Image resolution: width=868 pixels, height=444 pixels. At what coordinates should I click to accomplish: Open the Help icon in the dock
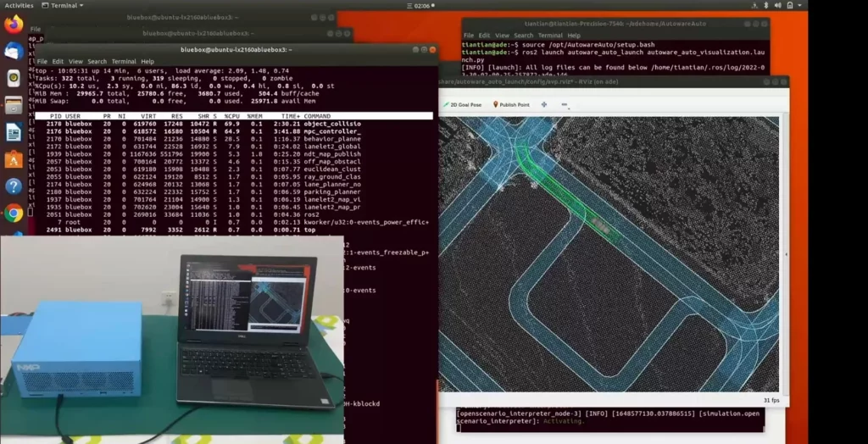[x=14, y=186]
